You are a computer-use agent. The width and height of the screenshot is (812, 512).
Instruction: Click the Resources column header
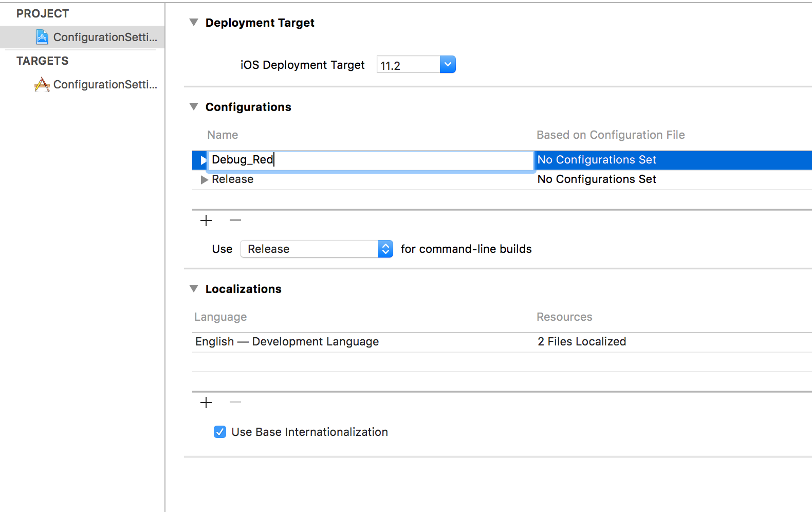pyautogui.click(x=564, y=317)
